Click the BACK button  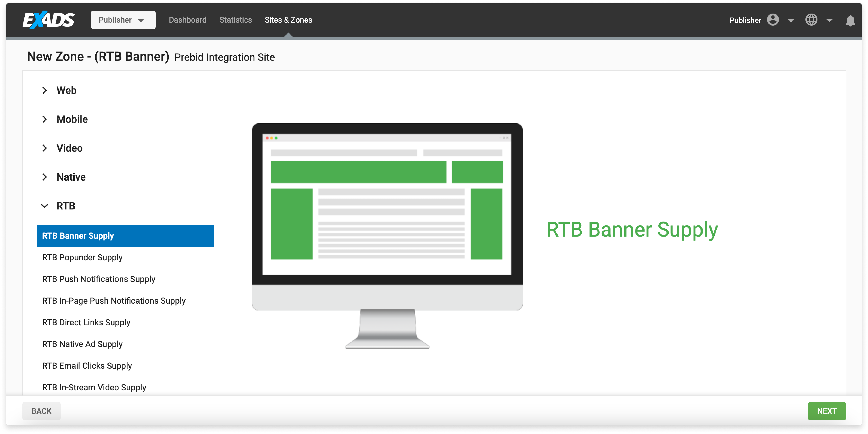pyautogui.click(x=42, y=411)
